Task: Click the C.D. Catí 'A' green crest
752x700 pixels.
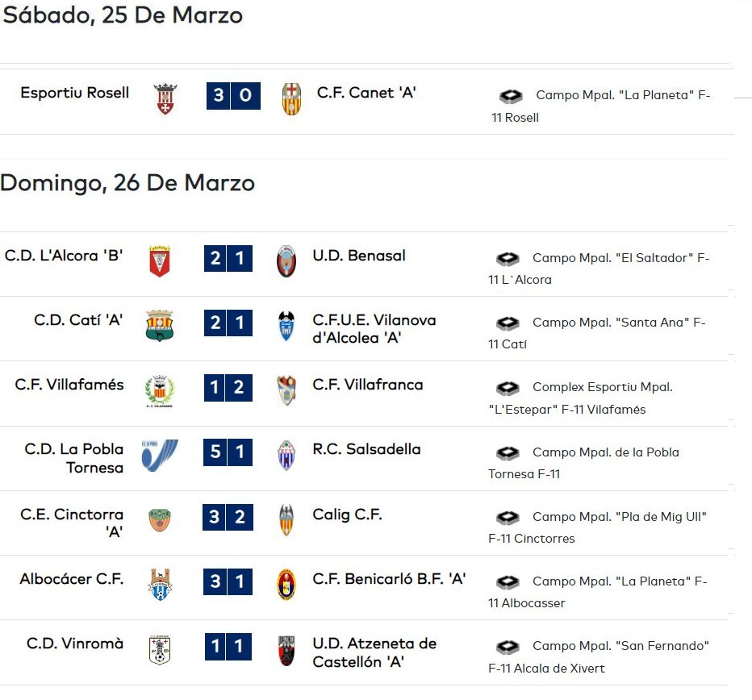Action: click(160, 326)
